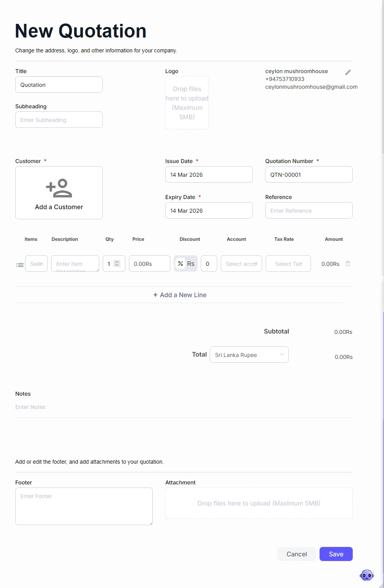This screenshot has width=384, height=588.
Task: Delete the line item with trash icon
Action: [348, 264]
